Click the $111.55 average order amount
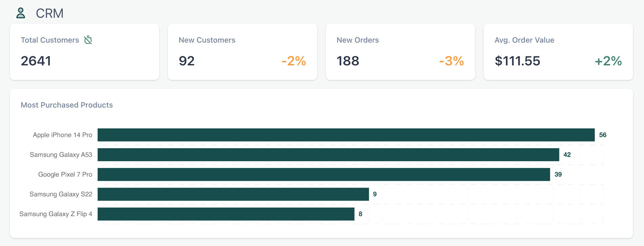644x246 pixels. [517, 61]
